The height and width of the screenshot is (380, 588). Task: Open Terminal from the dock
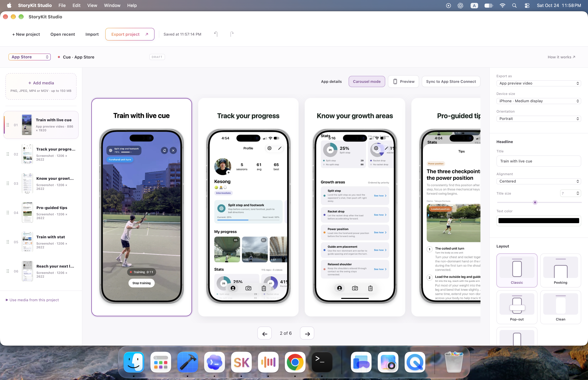pyautogui.click(x=322, y=362)
